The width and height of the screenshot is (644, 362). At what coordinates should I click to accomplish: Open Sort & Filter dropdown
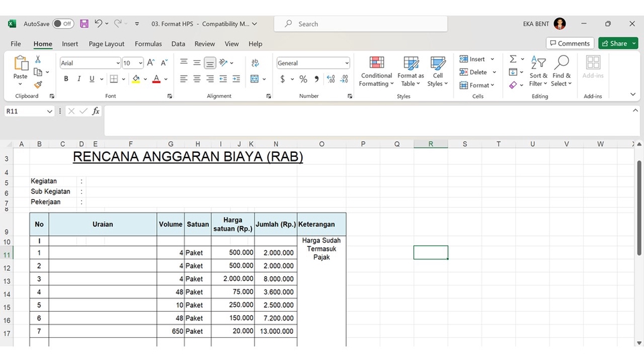538,72
